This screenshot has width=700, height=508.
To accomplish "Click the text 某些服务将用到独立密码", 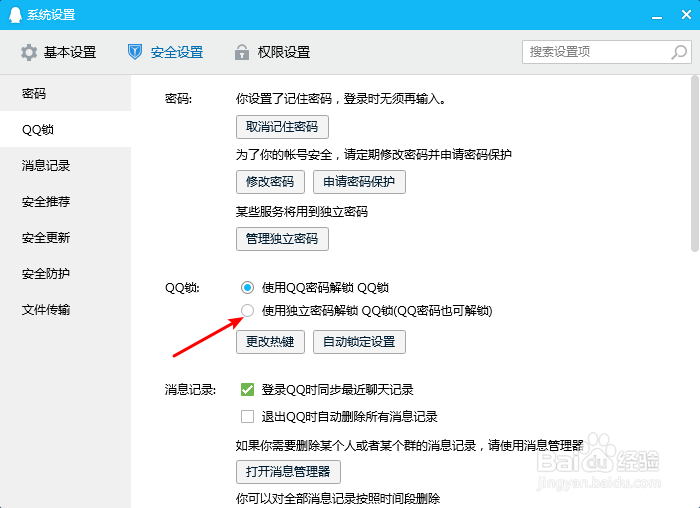I will (x=302, y=212).
